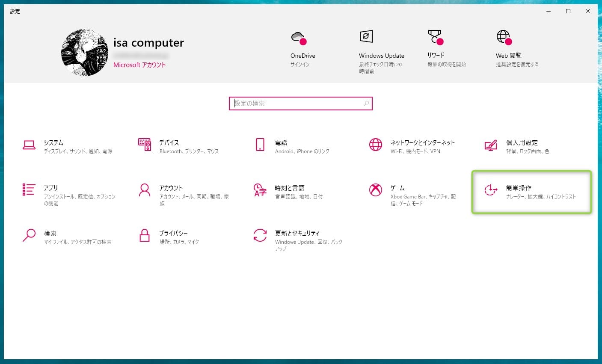The width and height of the screenshot is (602, 364).
Task: Open the 検索 magnifier category icon
Action: (x=29, y=235)
